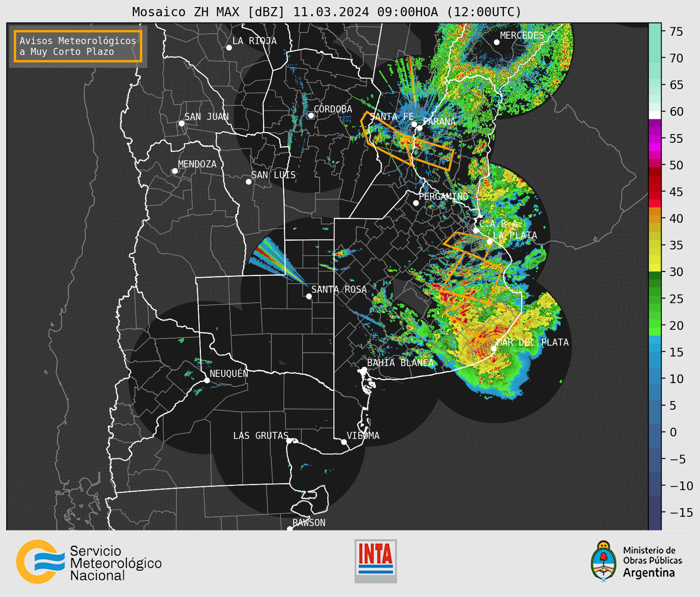
Task: Click the white 60 dBZ band on the color scale
Action: [x=655, y=115]
